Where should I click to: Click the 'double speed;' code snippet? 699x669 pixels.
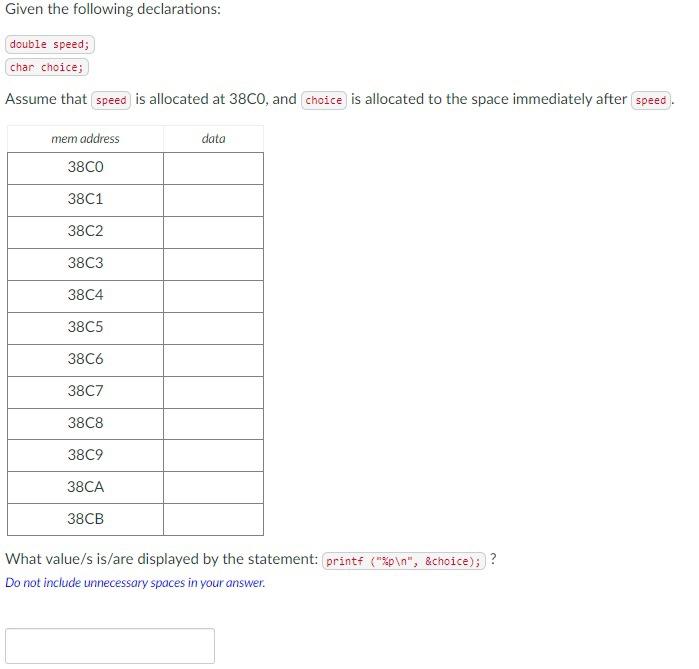50,45
